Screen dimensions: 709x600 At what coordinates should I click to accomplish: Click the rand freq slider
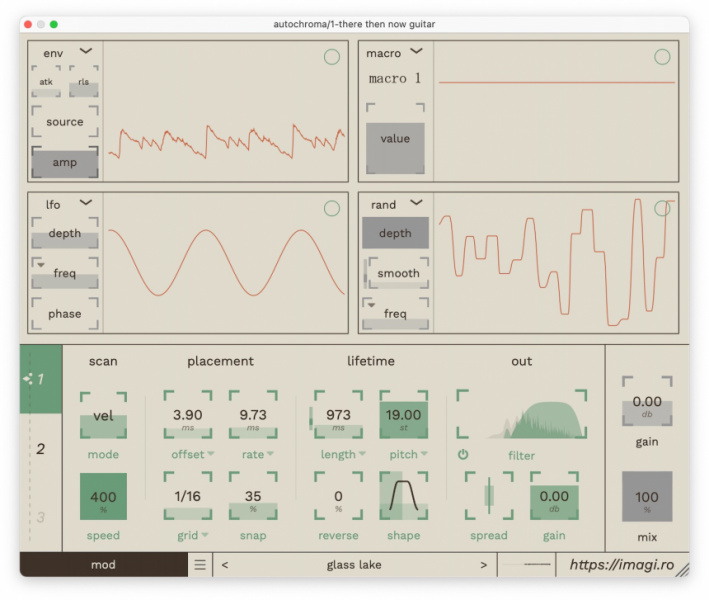click(x=395, y=314)
